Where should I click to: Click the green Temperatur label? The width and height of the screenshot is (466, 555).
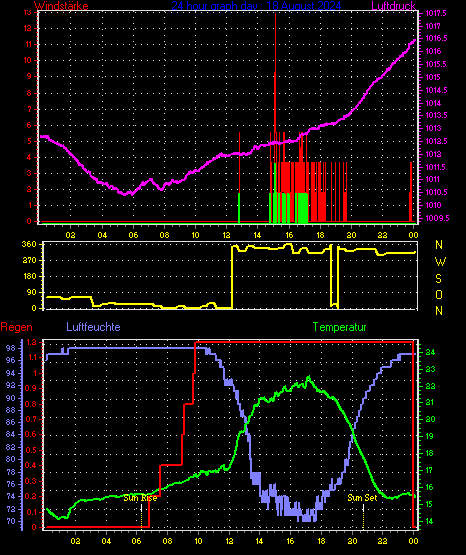point(339,327)
